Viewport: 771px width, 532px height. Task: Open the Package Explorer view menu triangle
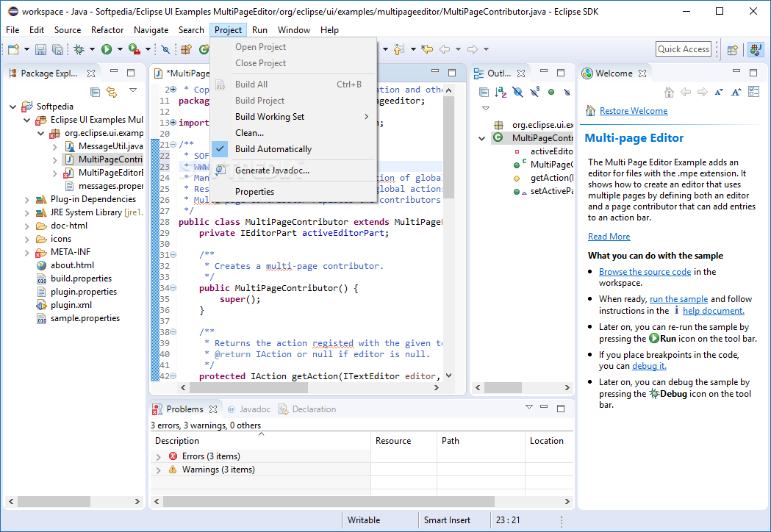(x=133, y=90)
